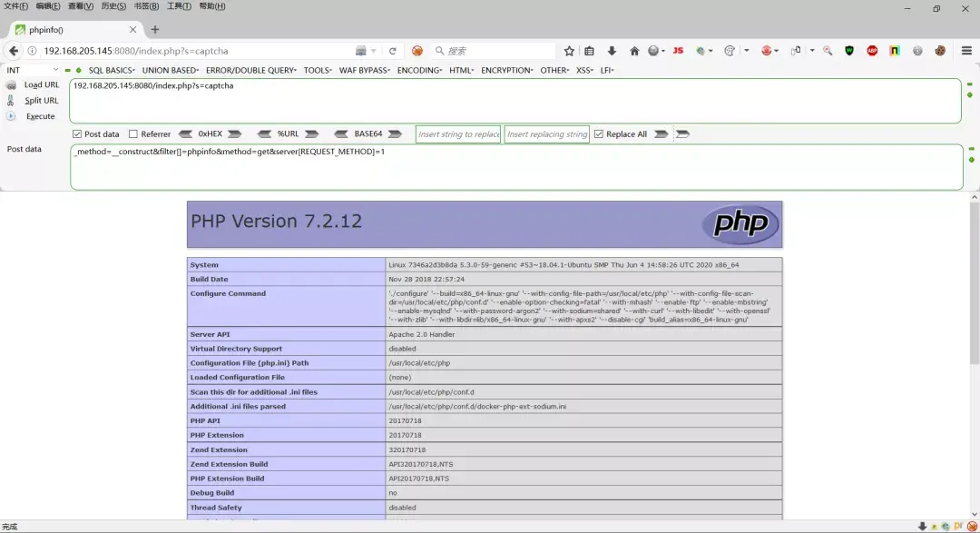Focus the 'Insert replacing string' field
Viewport: 980px width, 533px height.
pyautogui.click(x=547, y=133)
